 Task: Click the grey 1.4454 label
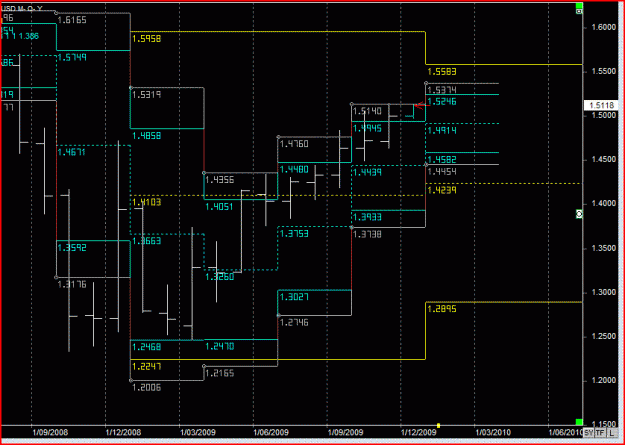442,172
